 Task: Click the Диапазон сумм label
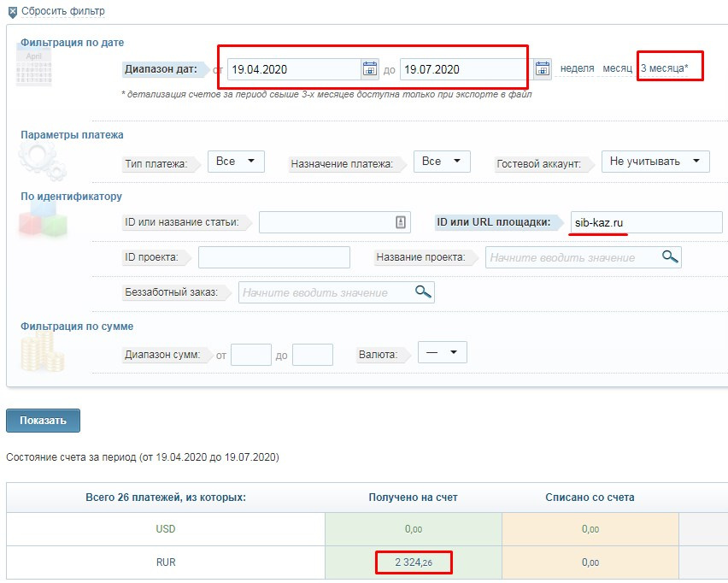click(x=162, y=355)
